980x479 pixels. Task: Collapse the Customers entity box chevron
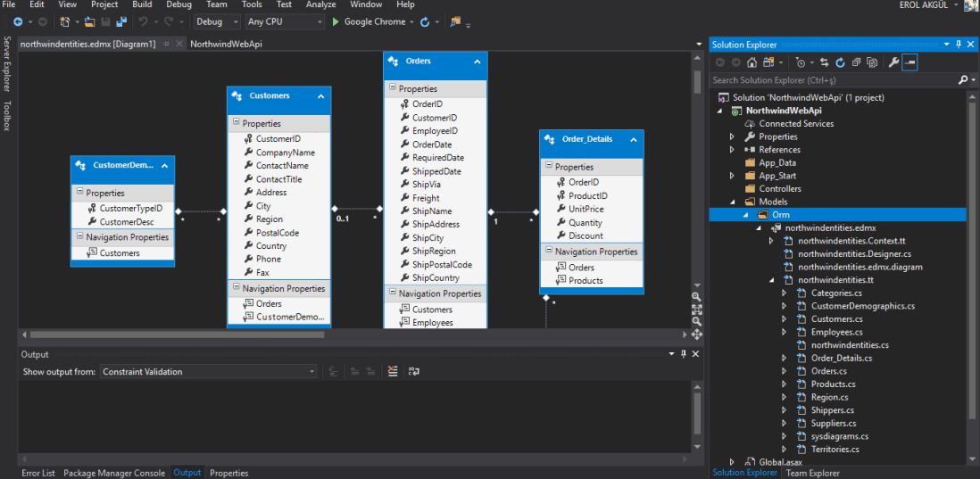(x=320, y=95)
